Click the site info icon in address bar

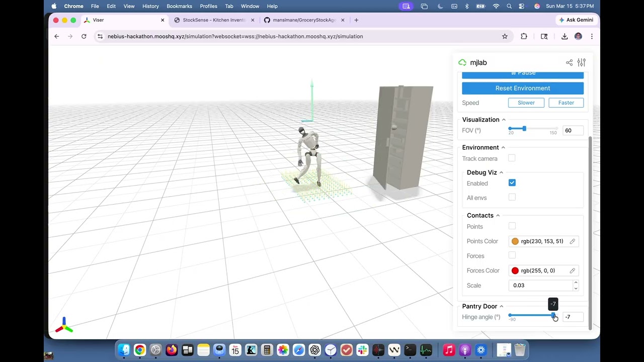pos(100,36)
